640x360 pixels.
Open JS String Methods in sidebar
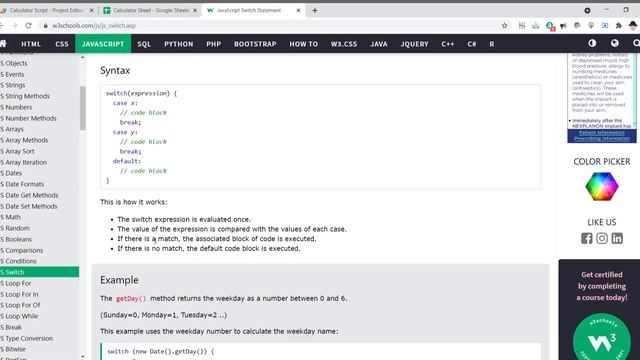25,96
